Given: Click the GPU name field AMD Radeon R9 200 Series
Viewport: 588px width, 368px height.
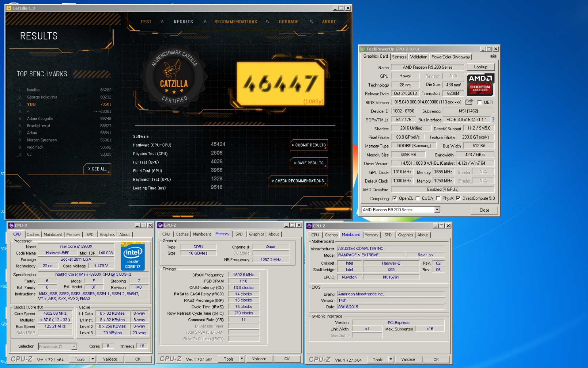Looking at the screenshot, I should pos(428,67).
